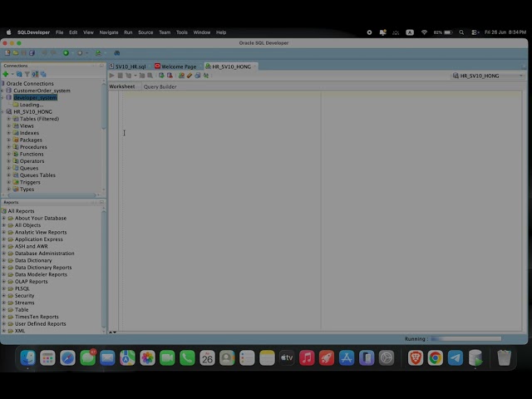Viewport: 532px width, 399px height.
Task: Click the Filter funnel icon in Connections
Action: [x=27, y=74]
